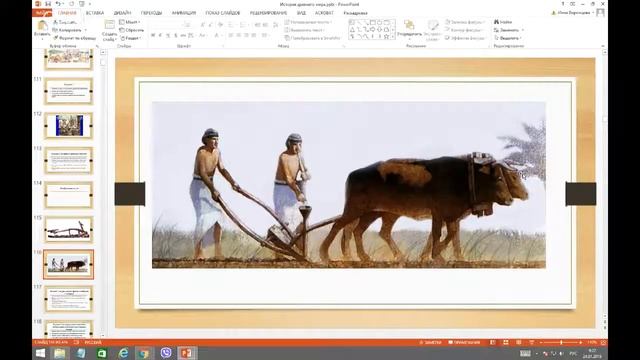Image resolution: width=640 pixels, height=360 pixels.
Task: Click the Найти find icon
Action: tap(497, 22)
